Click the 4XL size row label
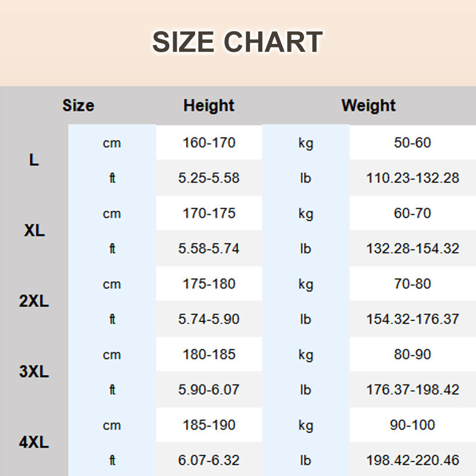The width and height of the screenshot is (476, 476). (34, 443)
